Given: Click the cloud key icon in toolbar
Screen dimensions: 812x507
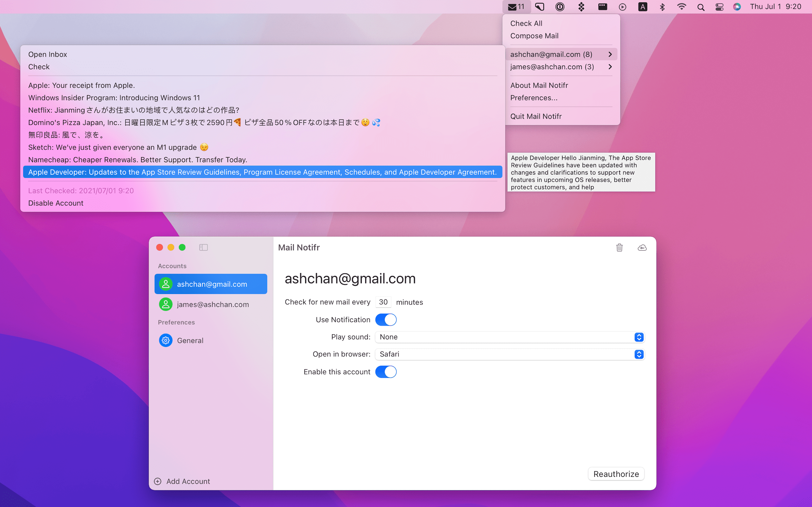Looking at the screenshot, I should 642,247.
